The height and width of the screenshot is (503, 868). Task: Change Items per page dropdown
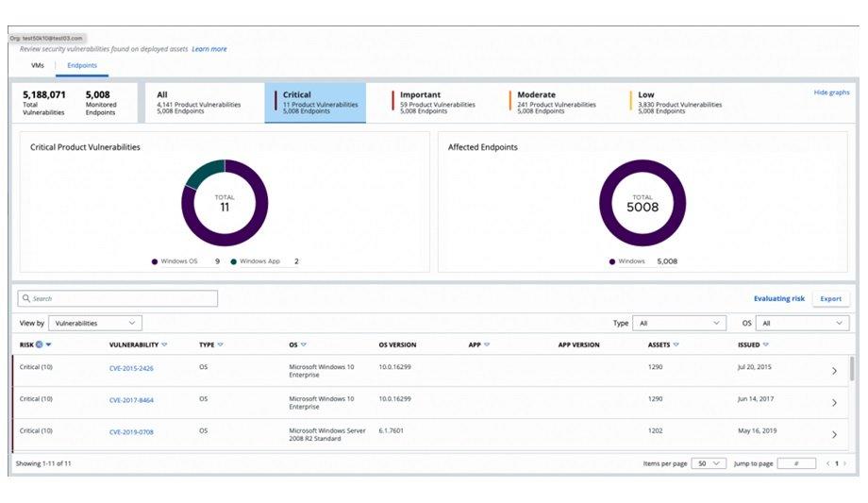pyautogui.click(x=709, y=464)
